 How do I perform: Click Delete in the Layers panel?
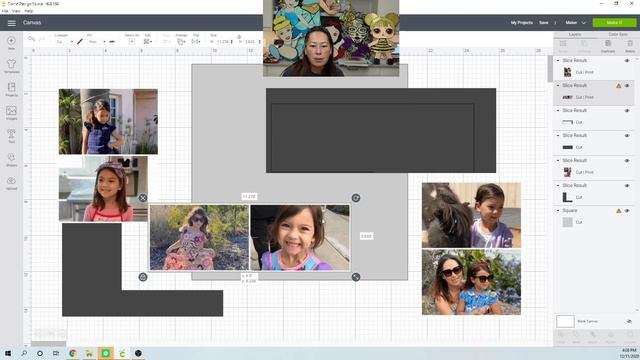coord(630,46)
